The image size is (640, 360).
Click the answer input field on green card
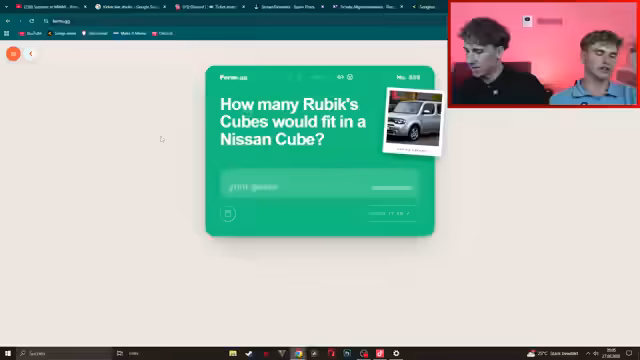[320, 187]
